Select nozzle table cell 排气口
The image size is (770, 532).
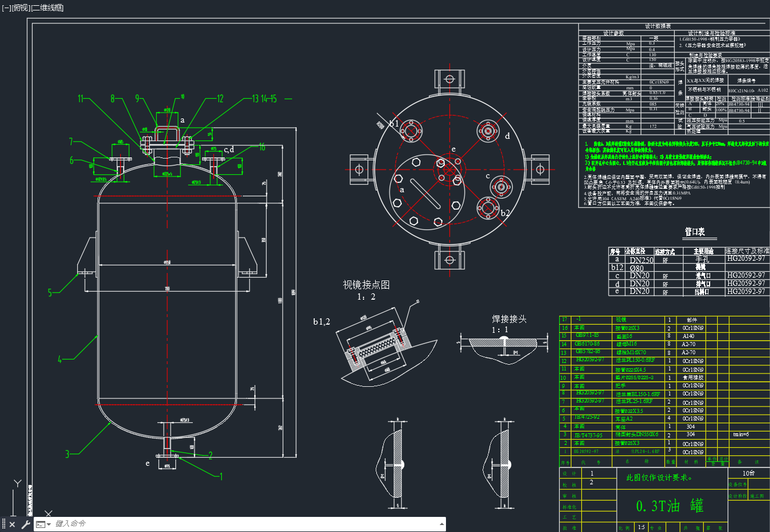pos(703,284)
